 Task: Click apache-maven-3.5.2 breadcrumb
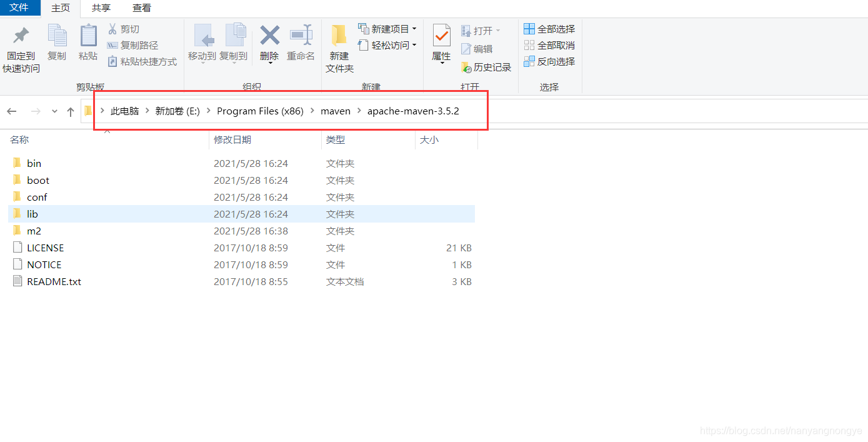coord(413,111)
